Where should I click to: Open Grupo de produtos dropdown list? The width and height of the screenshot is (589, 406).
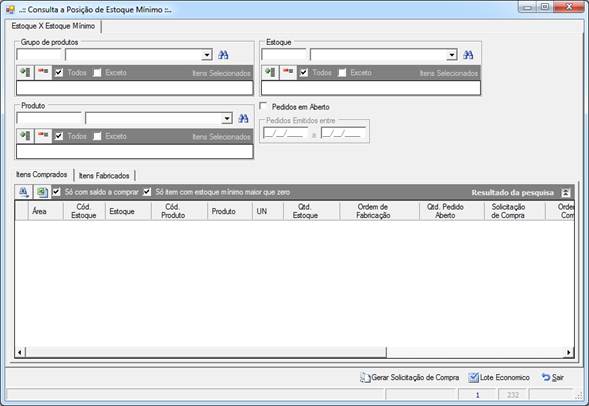(207, 55)
